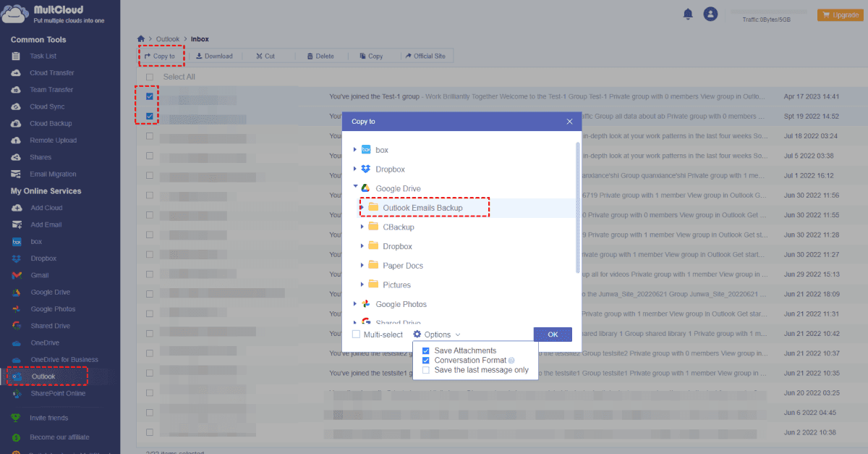Enable Save the last message only

point(426,370)
